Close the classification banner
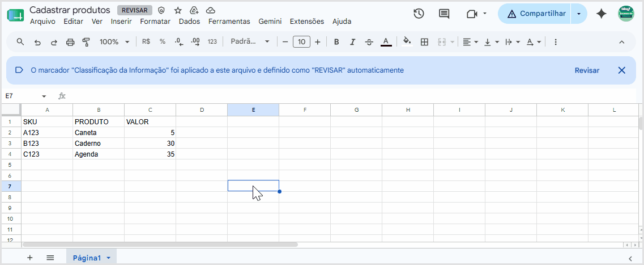644x265 pixels. click(x=621, y=70)
